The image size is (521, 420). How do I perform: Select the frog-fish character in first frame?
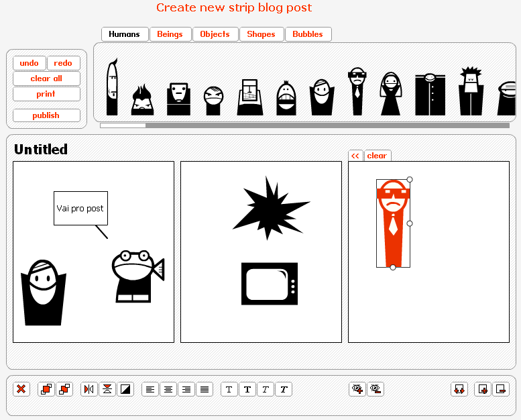(x=138, y=276)
